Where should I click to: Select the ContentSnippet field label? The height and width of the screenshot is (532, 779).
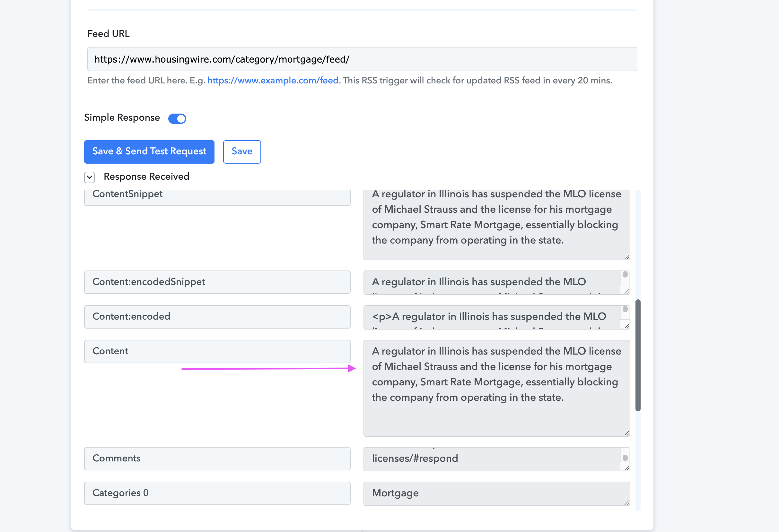click(x=217, y=197)
